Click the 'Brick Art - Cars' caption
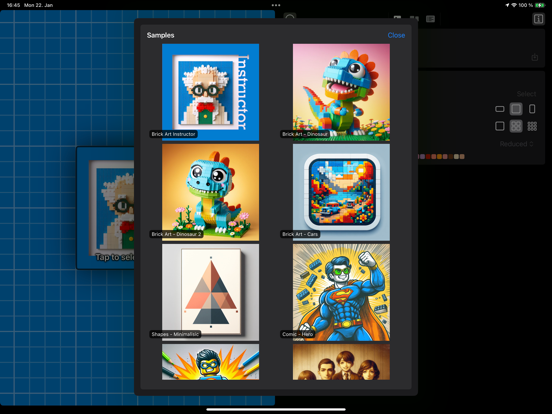The height and width of the screenshot is (414, 552). click(x=300, y=234)
